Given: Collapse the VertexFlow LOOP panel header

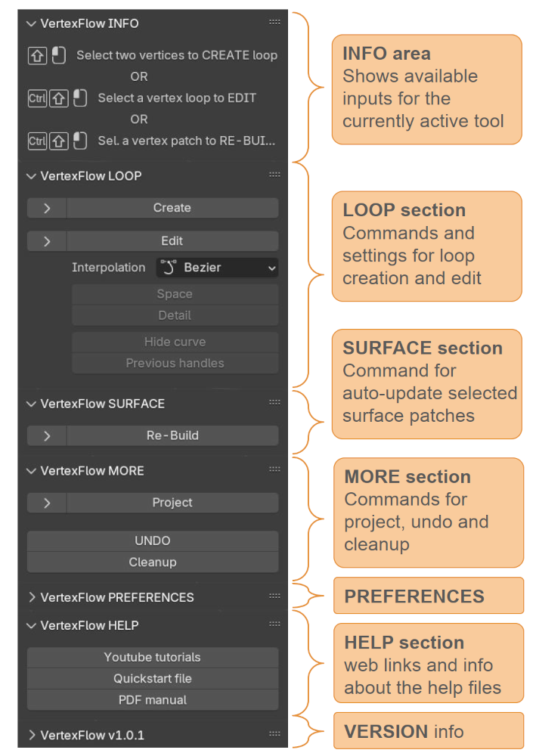Looking at the screenshot, I should [85, 176].
